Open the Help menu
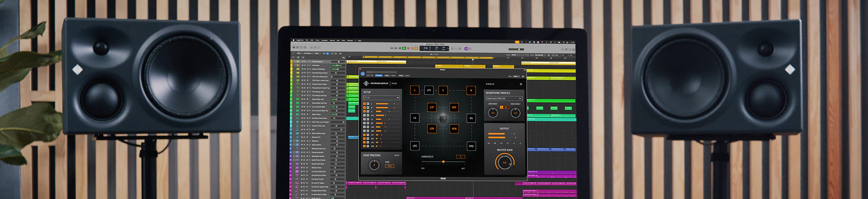This screenshot has width=868, height=199. [x=359, y=40]
